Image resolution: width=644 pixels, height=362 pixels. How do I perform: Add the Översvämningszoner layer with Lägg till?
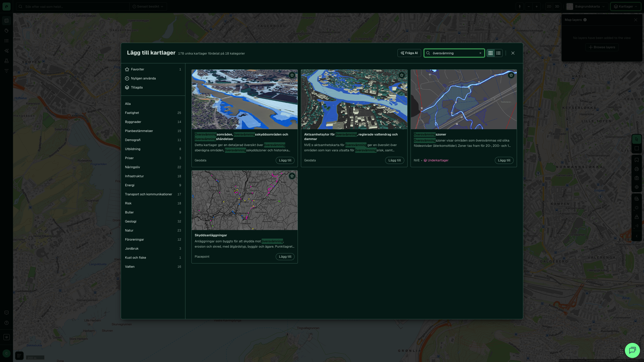(504, 160)
